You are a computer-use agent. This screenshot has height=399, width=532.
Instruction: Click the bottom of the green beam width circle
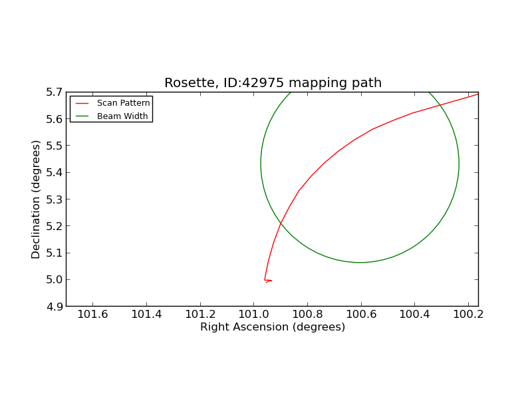(360, 262)
